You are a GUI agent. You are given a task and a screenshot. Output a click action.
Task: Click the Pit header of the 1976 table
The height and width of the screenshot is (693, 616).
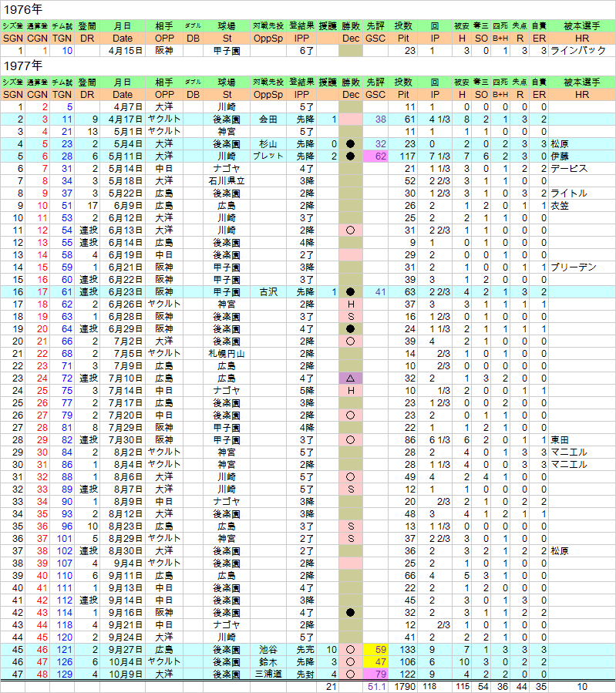tap(403, 39)
